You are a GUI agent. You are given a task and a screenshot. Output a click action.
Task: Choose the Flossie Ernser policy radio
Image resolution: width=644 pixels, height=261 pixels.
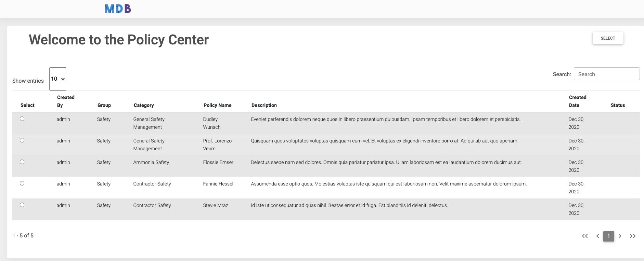point(22,162)
